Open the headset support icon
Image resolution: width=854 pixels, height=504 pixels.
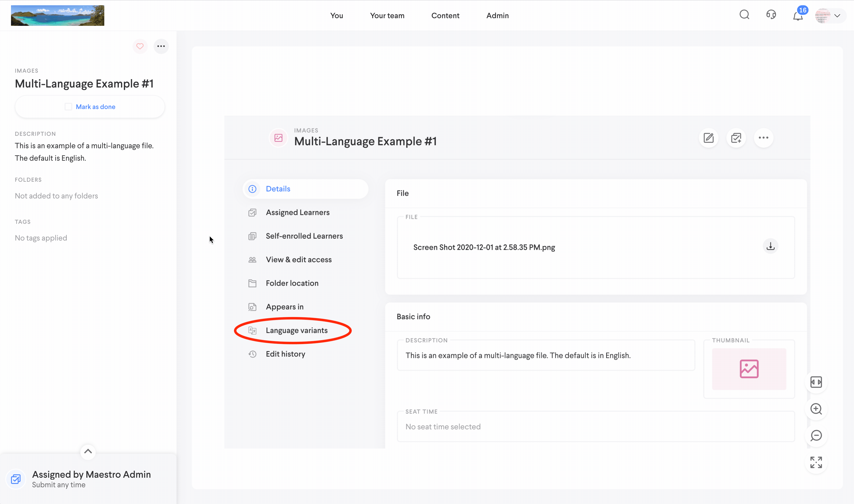(771, 15)
